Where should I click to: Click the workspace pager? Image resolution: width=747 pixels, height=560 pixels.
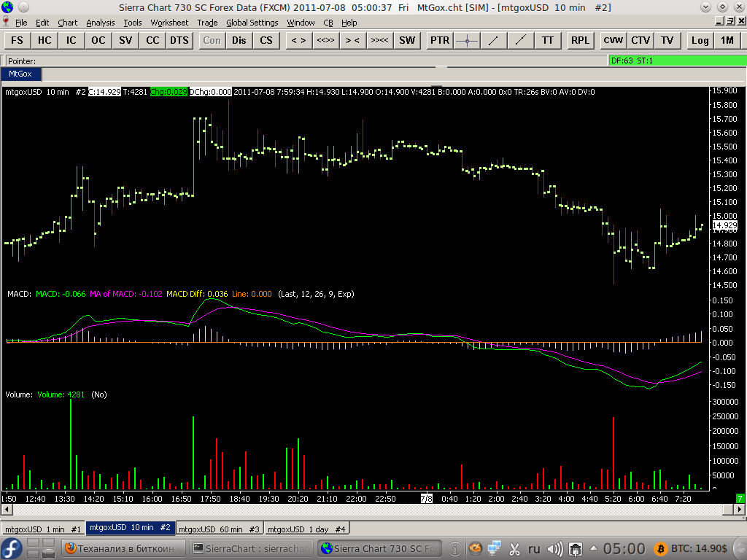pos(41,548)
